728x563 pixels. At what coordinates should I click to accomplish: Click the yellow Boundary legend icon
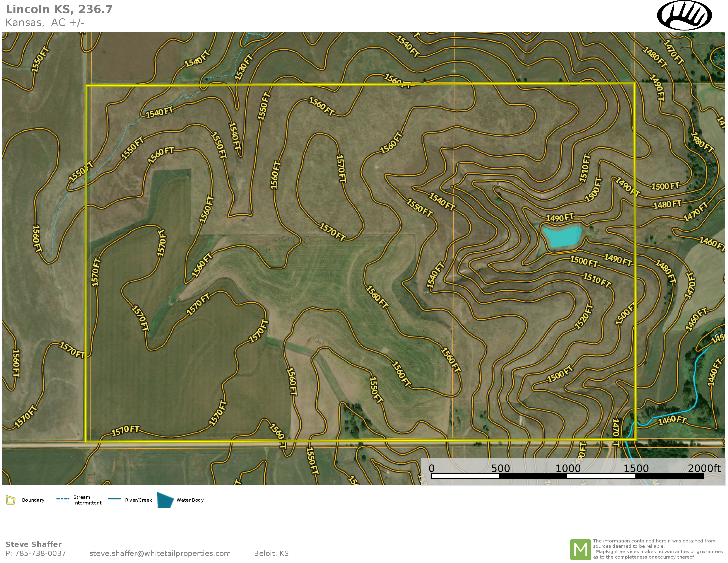11,500
